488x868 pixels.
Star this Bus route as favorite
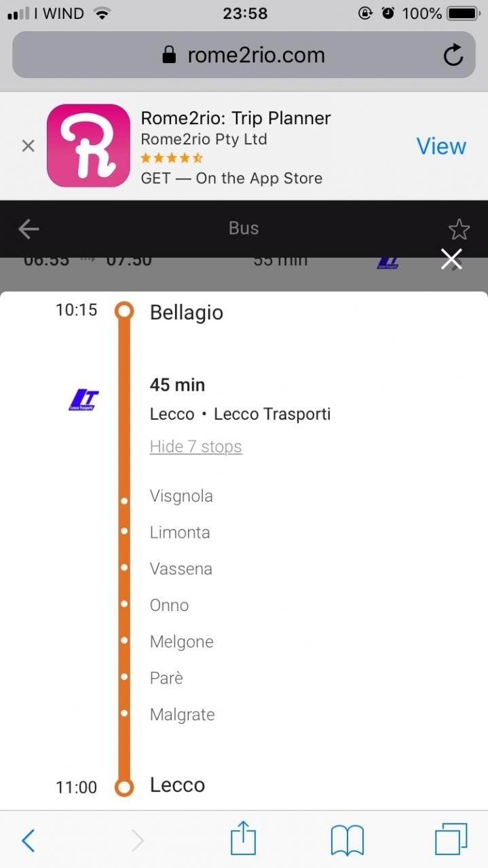point(459,230)
